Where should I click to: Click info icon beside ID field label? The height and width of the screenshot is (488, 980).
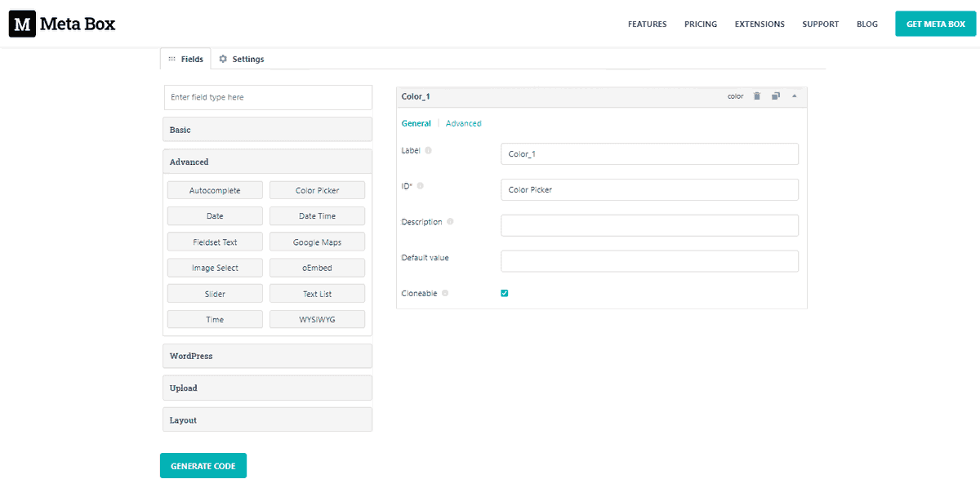pos(421,186)
